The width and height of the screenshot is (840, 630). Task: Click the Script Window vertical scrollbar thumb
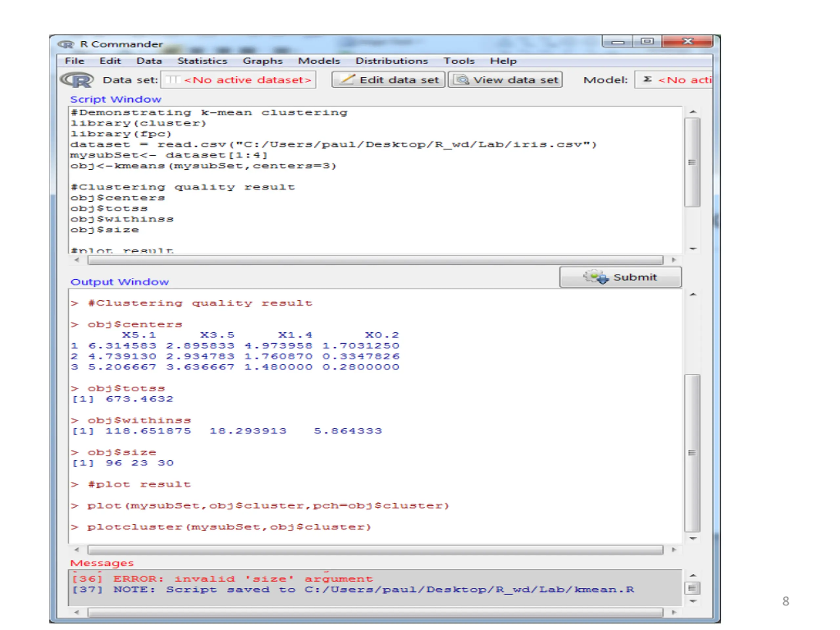tap(692, 162)
